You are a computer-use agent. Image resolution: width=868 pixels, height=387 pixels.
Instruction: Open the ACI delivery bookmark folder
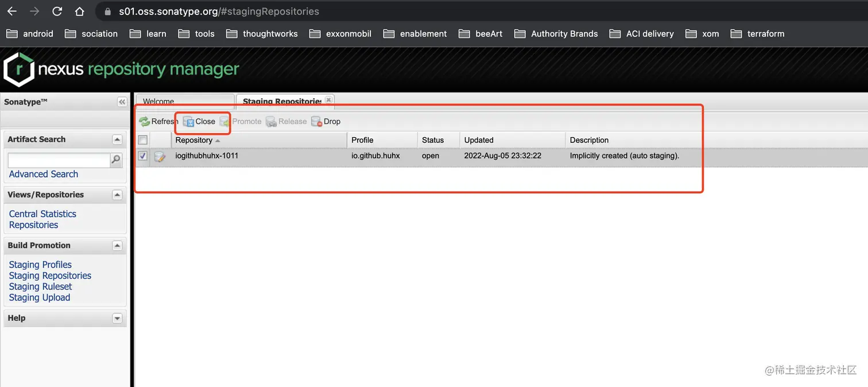click(642, 34)
